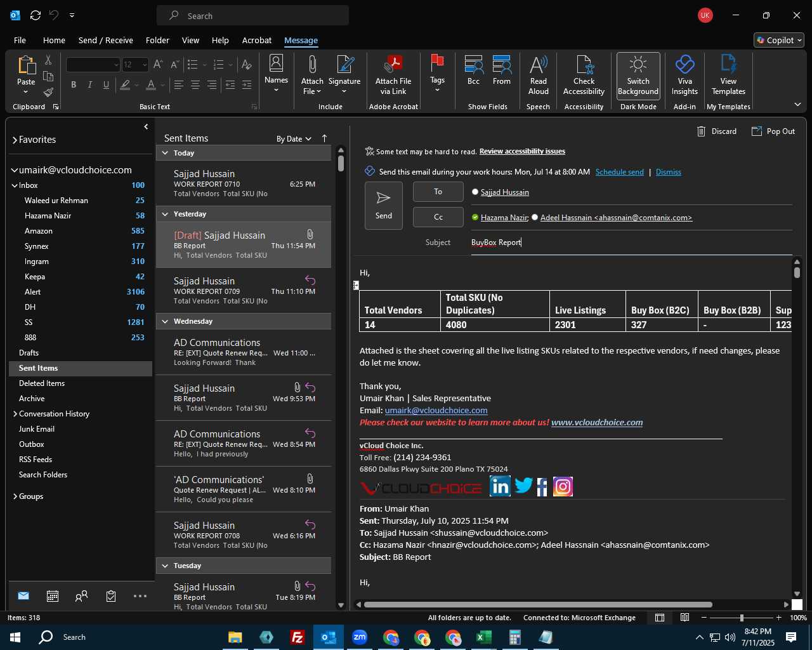The image size is (812, 650).
Task: Increase font size icon
Action: (x=158, y=65)
